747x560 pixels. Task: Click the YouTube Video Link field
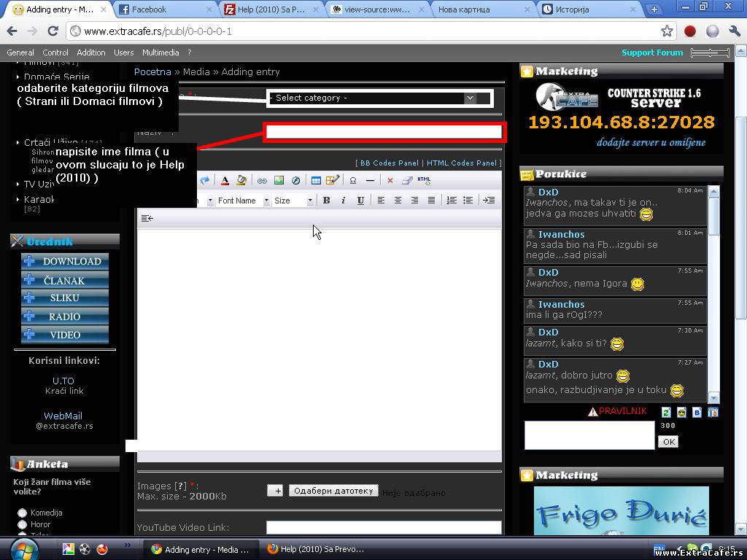pyautogui.click(x=384, y=527)
